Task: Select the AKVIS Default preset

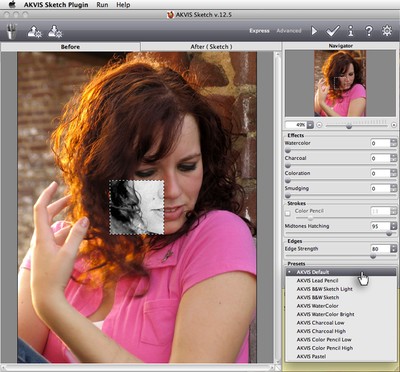Action: (341, 272)
